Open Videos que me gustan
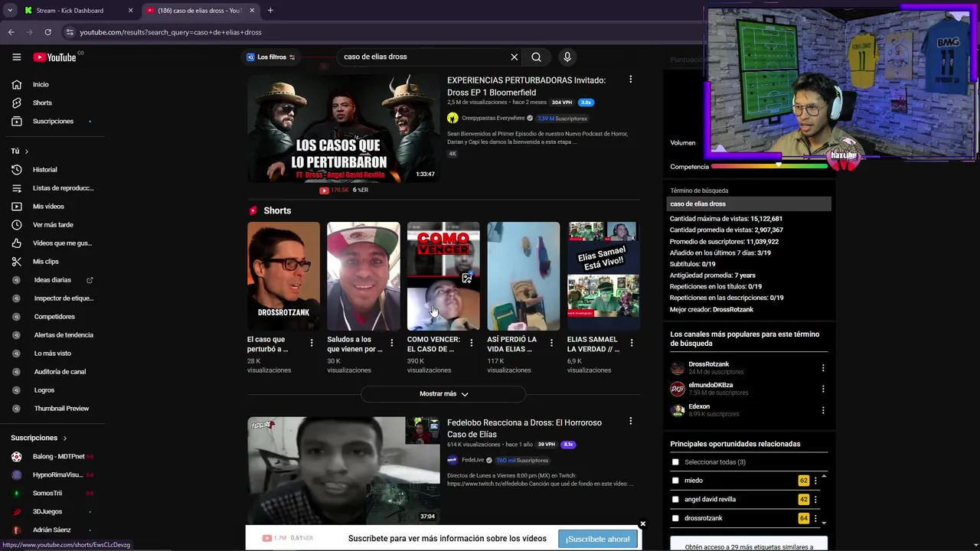 tap(62, 243)
